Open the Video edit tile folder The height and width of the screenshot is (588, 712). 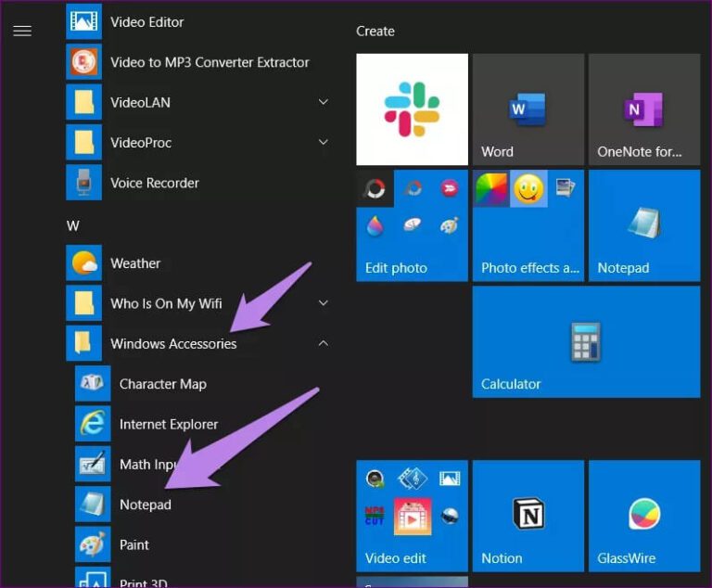(x=412, y=515)
